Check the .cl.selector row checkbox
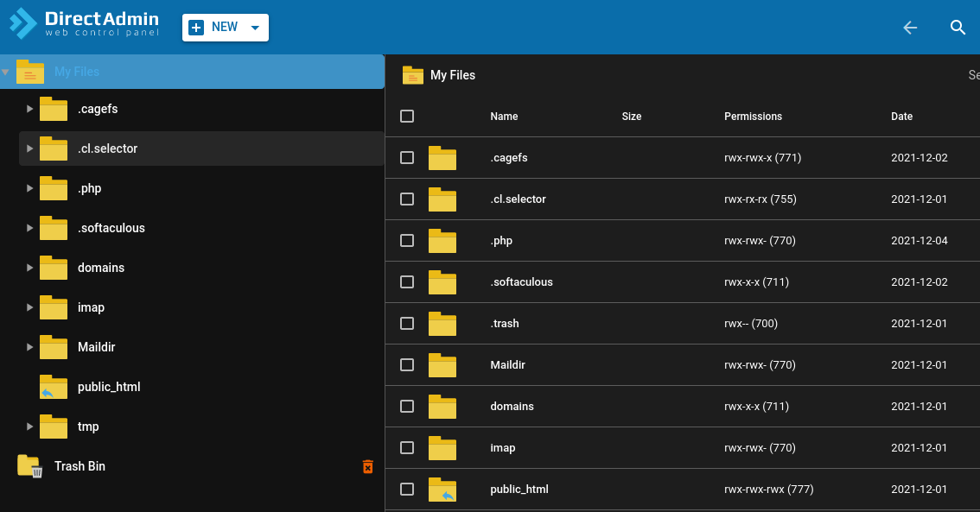The image size is (980, 512). 407,199
